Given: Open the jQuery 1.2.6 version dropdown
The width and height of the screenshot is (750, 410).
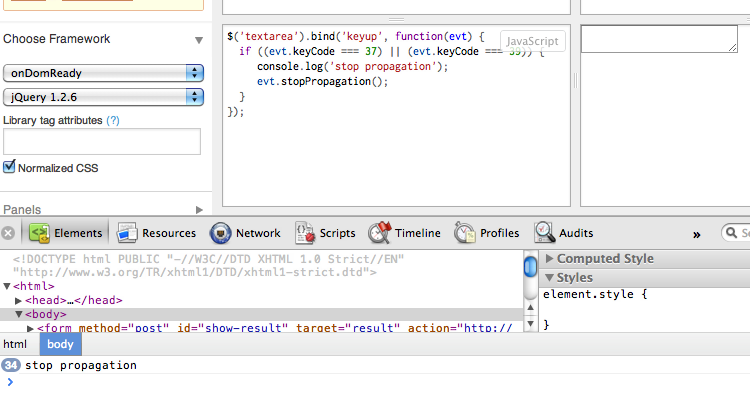Looking at the screenshot, I should 103,97.
